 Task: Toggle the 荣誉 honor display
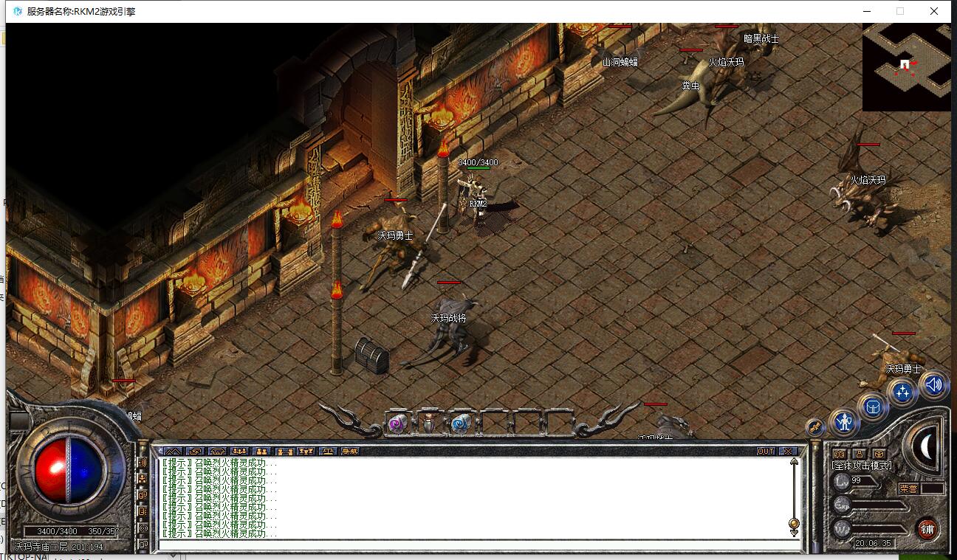[908, 488]
